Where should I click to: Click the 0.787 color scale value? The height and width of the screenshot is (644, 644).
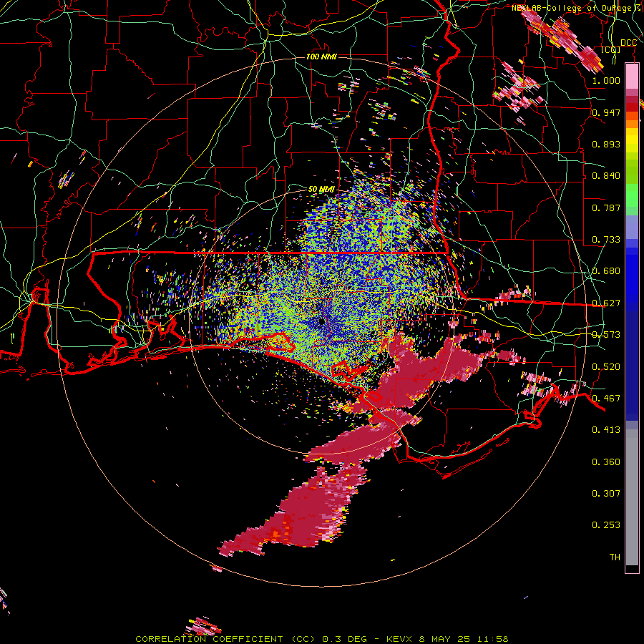click(x=606, y=208)
